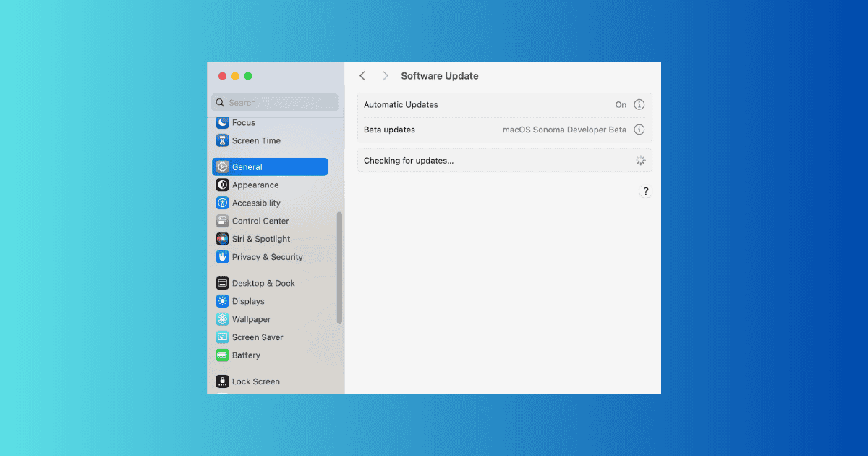Click the Checking for updates text

409,161
